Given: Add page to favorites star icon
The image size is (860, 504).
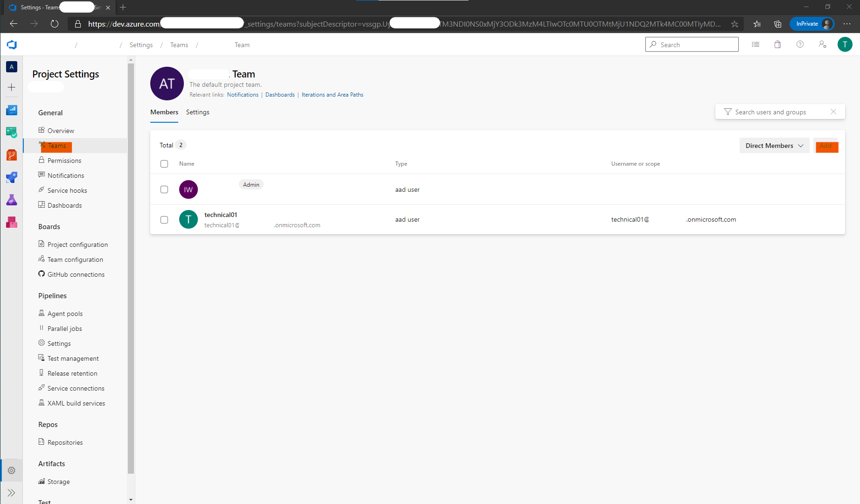Looking at the screenshot, I should 734,24.
